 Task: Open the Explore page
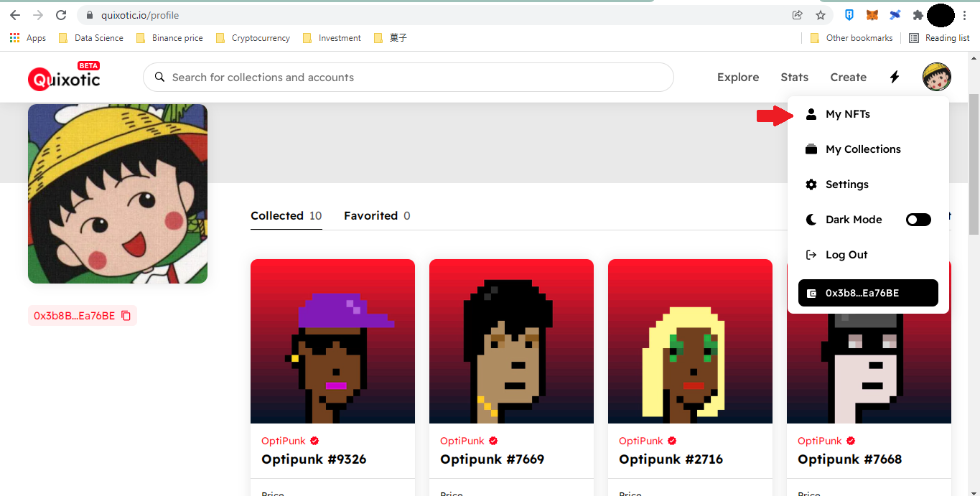[738, 77]
